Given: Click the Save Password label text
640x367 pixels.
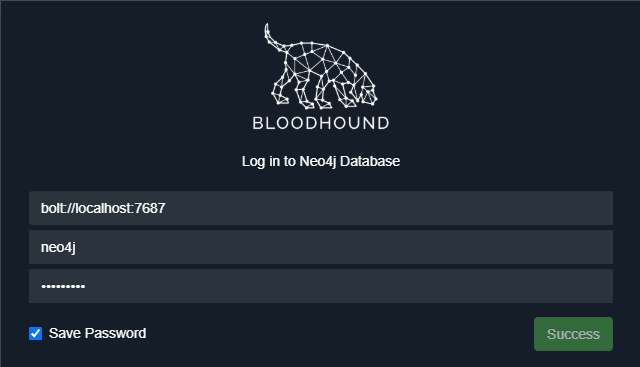Looking at the screenshot, I should (x=98, y=334).
